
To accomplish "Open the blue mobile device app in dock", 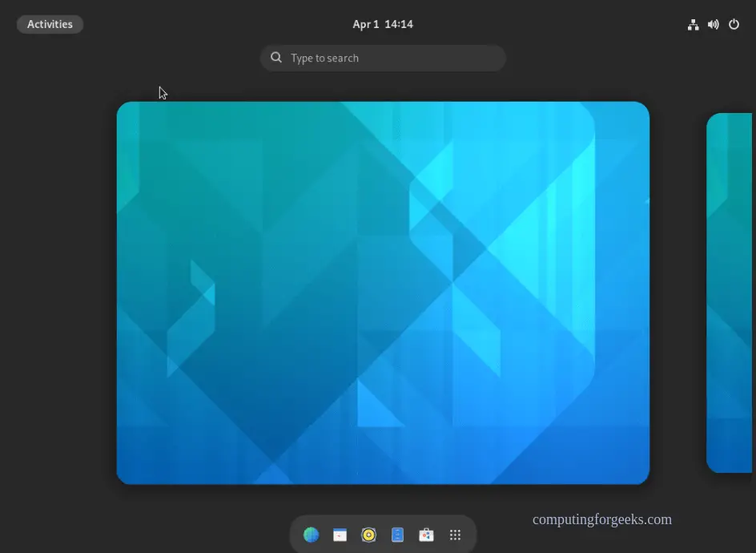I will (397, 535).
